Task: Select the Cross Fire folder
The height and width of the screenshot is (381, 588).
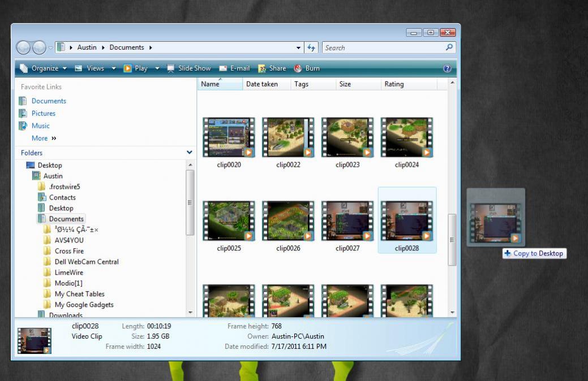Action: click(x=68, y=251)
